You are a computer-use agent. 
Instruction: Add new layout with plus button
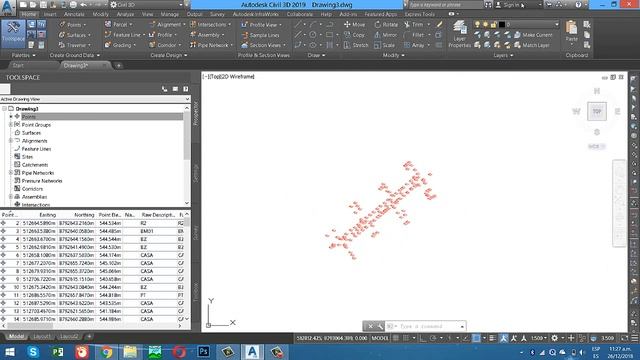pyautogui.click(x=89, y=336)
